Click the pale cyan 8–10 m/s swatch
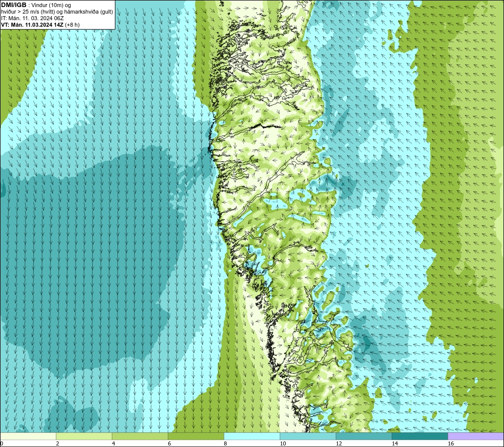 tap(251, 436)
